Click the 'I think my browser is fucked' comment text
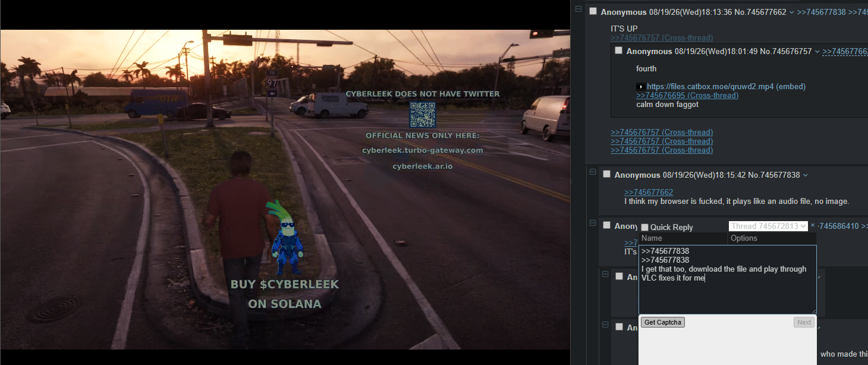 737,202
